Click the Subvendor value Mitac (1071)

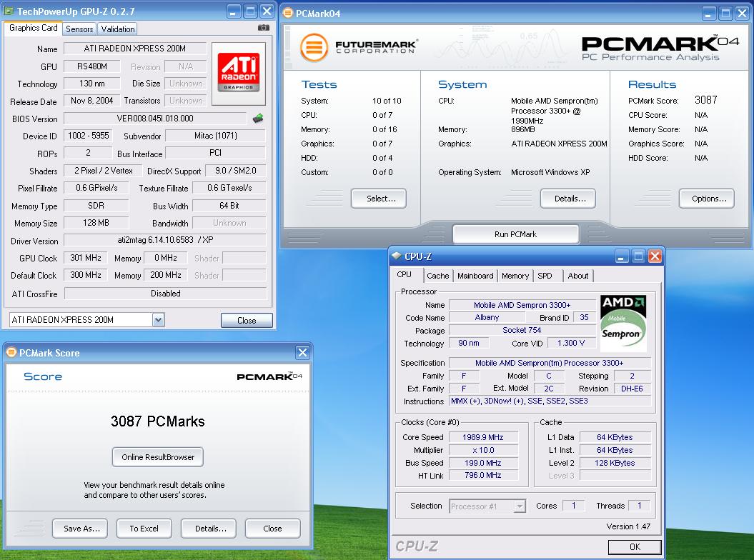coord(215,136)
